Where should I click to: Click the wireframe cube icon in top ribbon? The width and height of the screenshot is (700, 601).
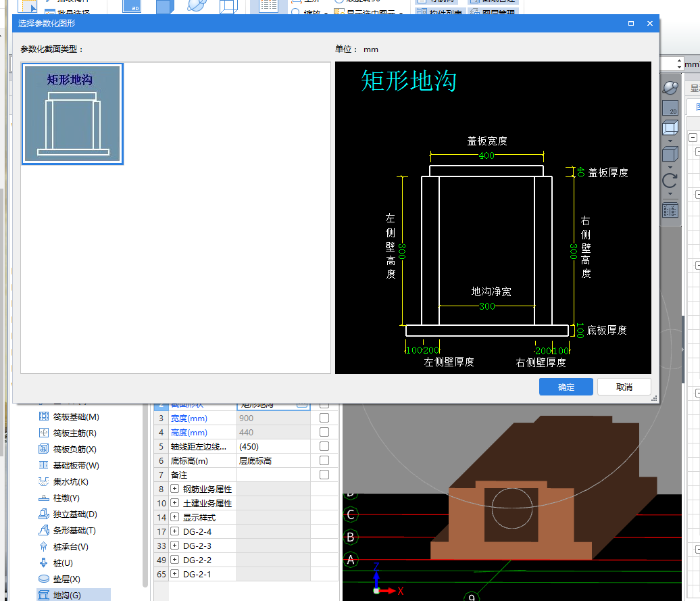point(228,6)
